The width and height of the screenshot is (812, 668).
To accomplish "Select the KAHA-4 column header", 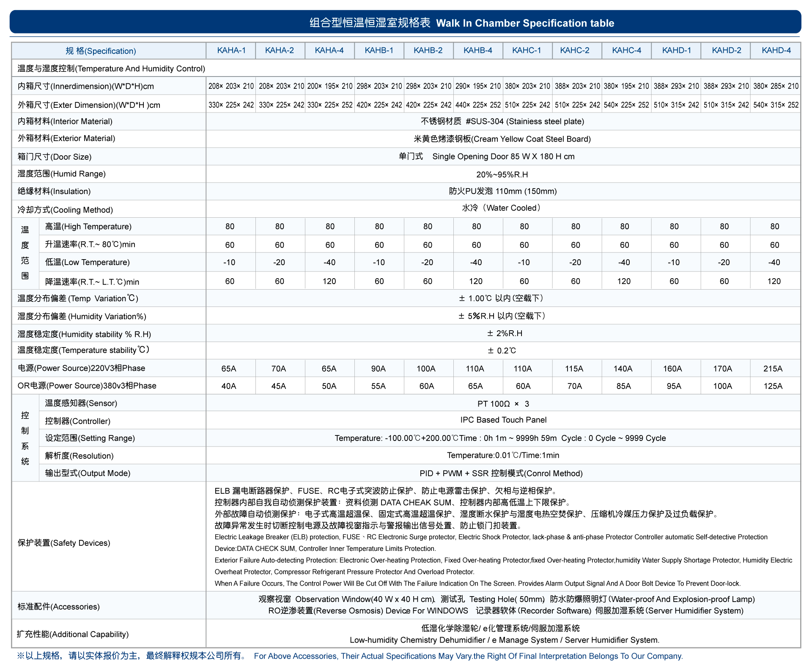I will point(329,50).
